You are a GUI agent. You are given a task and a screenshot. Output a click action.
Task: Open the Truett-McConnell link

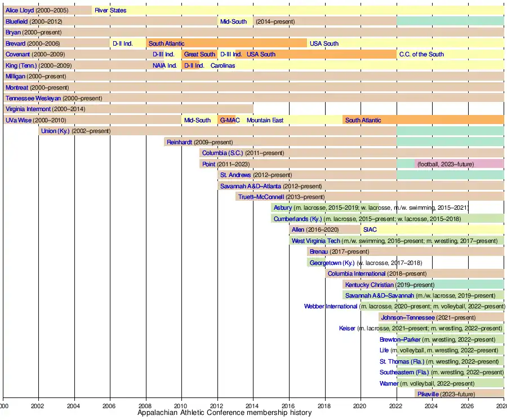coord(261,197)
